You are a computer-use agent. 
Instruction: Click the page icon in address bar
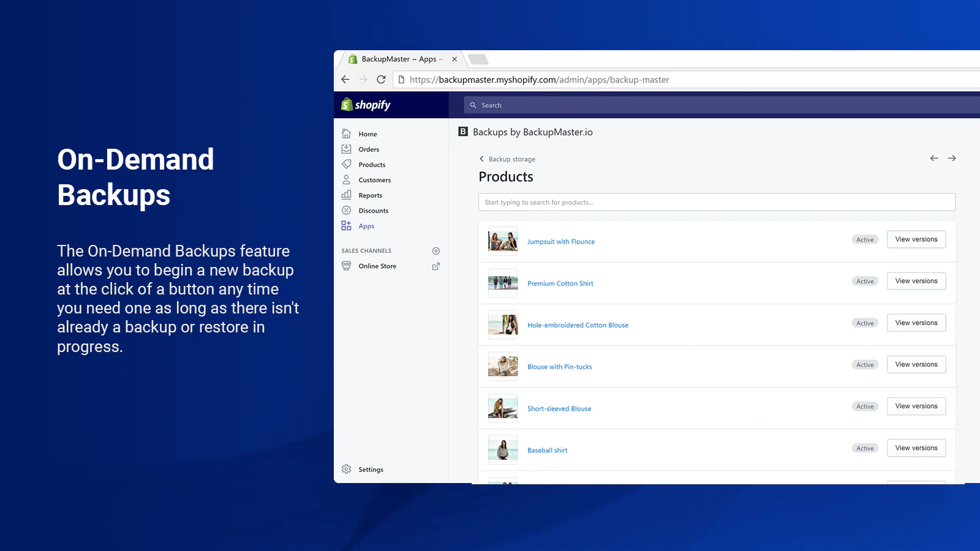(x=401, y=80)
